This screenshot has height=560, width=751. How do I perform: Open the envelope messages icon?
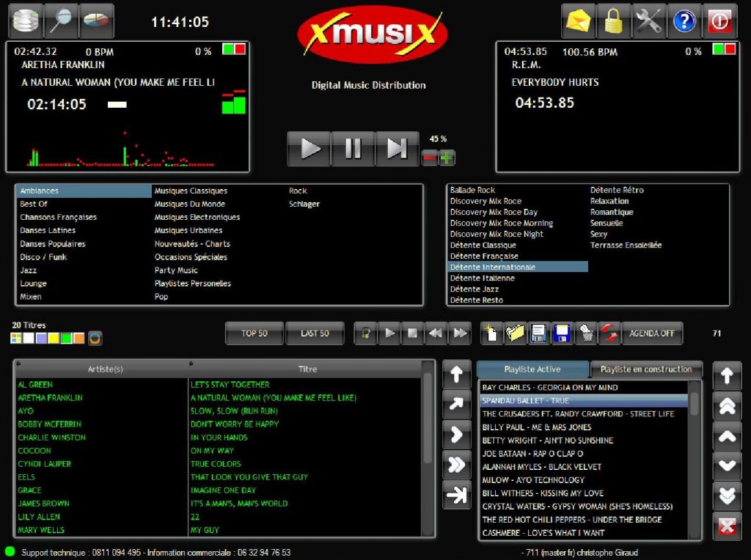pos(579,21)
